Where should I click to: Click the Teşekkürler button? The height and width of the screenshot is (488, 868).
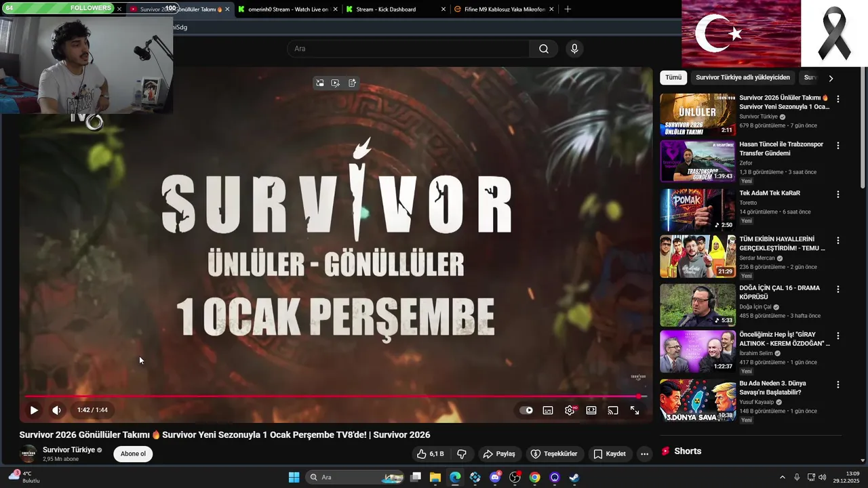pos(554,454)
